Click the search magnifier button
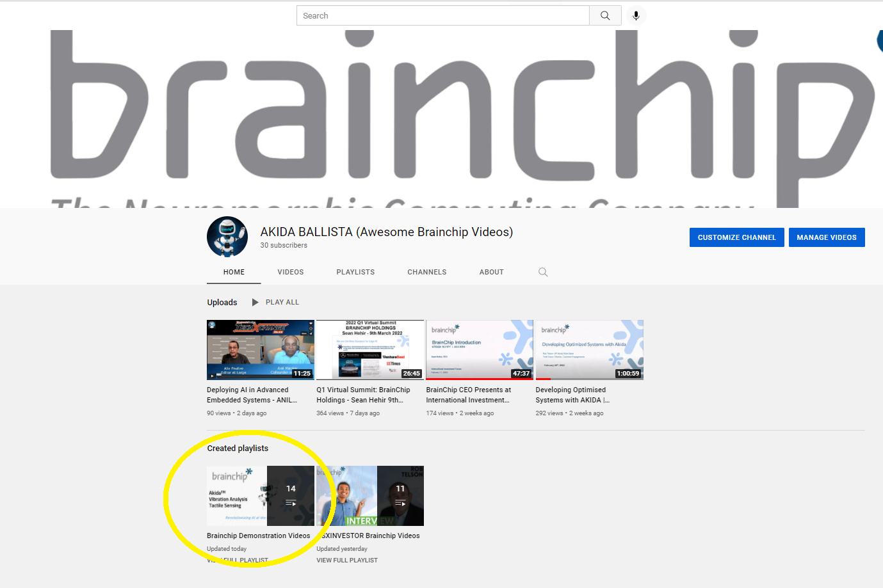Viewport: 883px width, 588px height. [605, 15]
